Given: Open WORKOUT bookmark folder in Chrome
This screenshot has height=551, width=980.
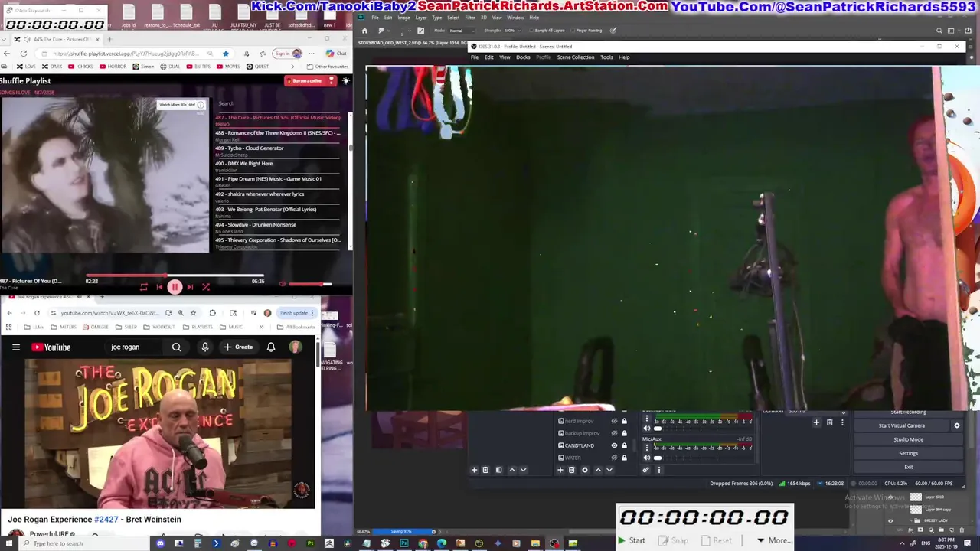Looking at the screenshot, I should (x=158, y=327).
